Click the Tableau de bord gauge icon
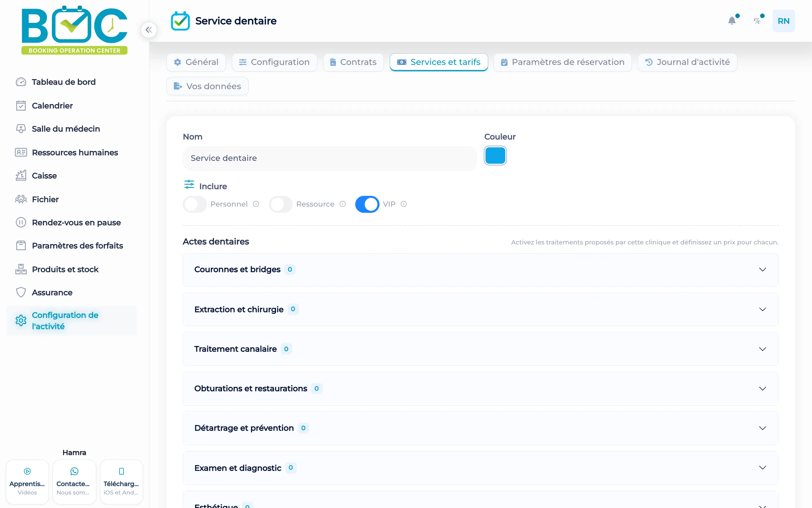812x508 pixels. tap(21, 82)
